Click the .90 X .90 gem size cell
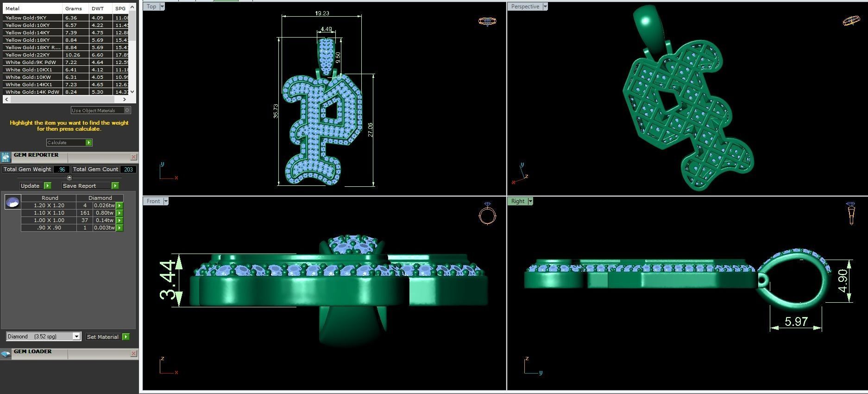 tap(49, 228)
